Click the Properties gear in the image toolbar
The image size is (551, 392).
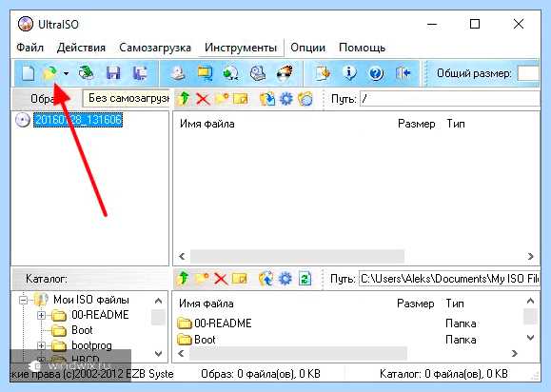(286, 99)
